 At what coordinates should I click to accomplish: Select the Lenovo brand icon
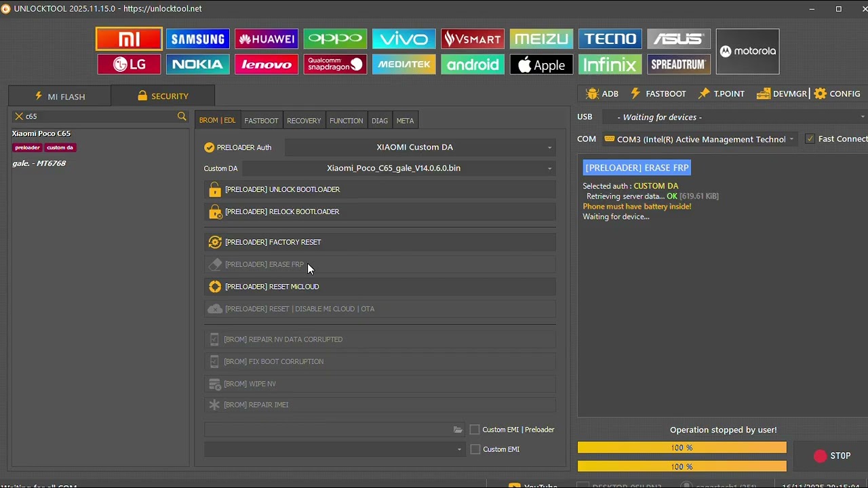point(267,64)
